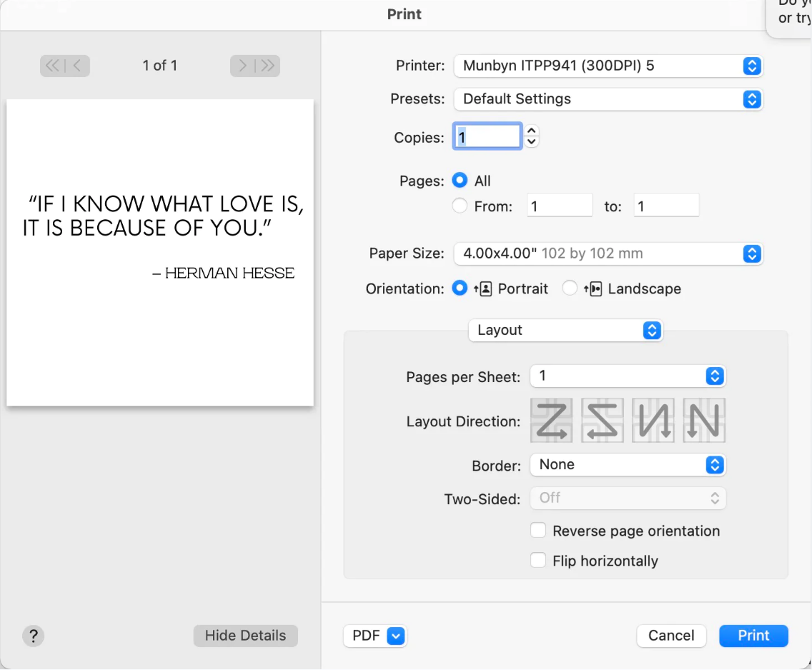The width and height of the screenshot is (812, 670).
Task: Click the Hide Details button
Action: pos(245,636)
